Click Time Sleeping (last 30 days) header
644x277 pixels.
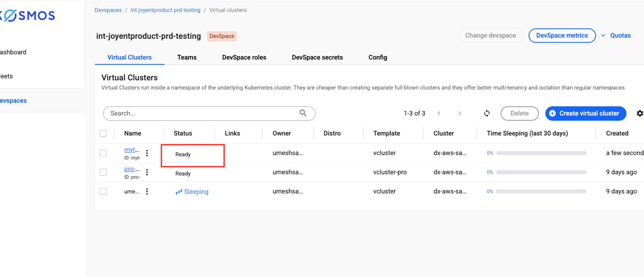click(527, 134)
